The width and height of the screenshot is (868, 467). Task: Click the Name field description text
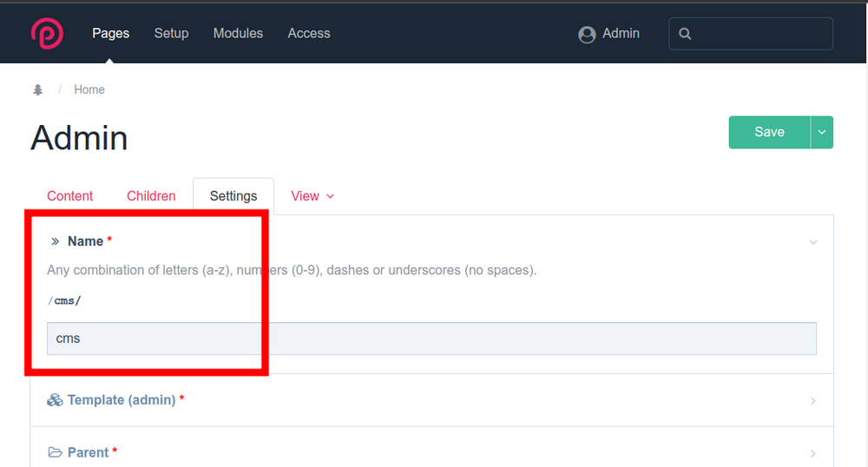[292, 270]
